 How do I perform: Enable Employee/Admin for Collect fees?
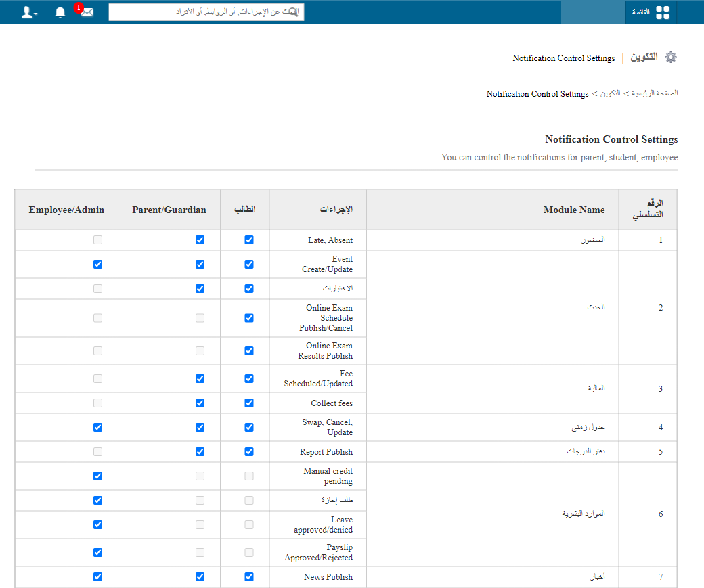97,403
